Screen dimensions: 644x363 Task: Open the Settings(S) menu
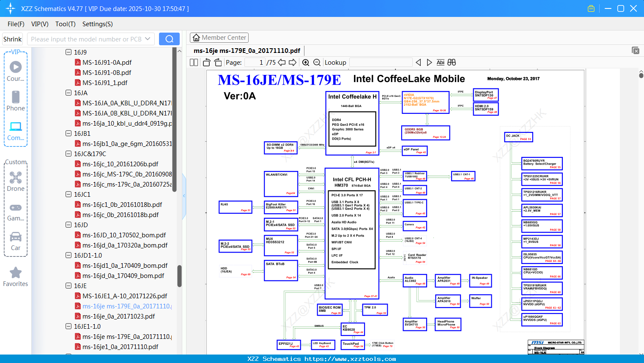(98, 24)
